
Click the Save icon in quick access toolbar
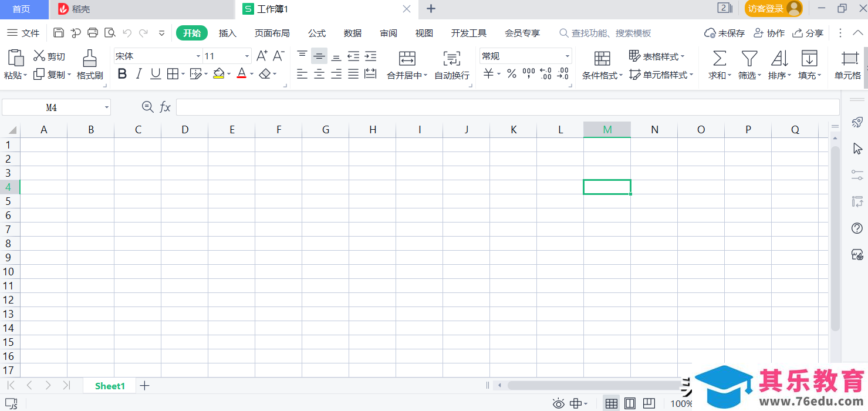pos(59,33)
